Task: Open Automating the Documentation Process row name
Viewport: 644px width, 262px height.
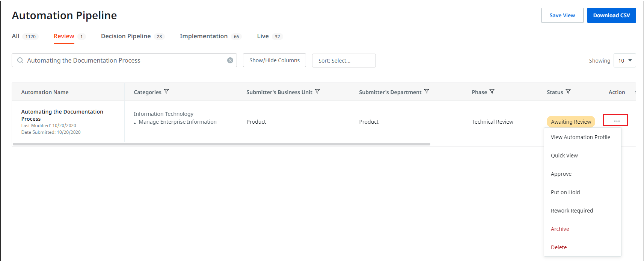Action: point(62,115)
